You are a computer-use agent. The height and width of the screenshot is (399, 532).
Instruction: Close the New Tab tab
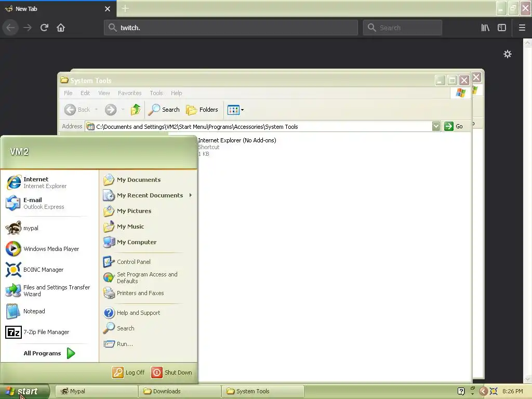click(108, 9)
